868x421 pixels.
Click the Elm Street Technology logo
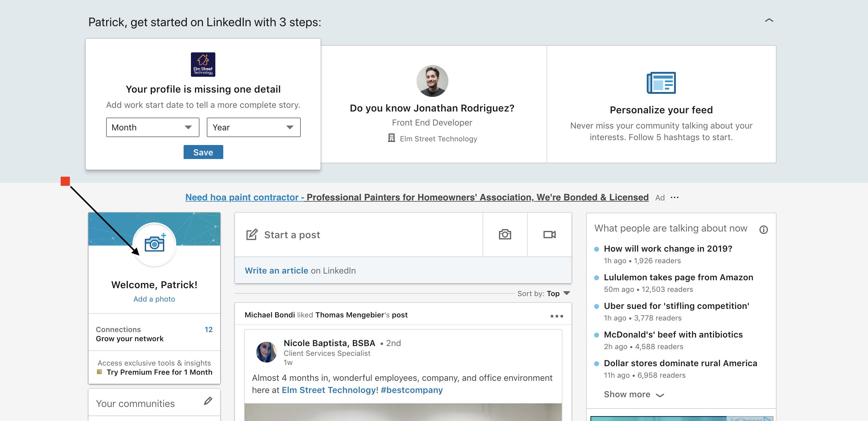pyautogui.click(x=203, y=64)
